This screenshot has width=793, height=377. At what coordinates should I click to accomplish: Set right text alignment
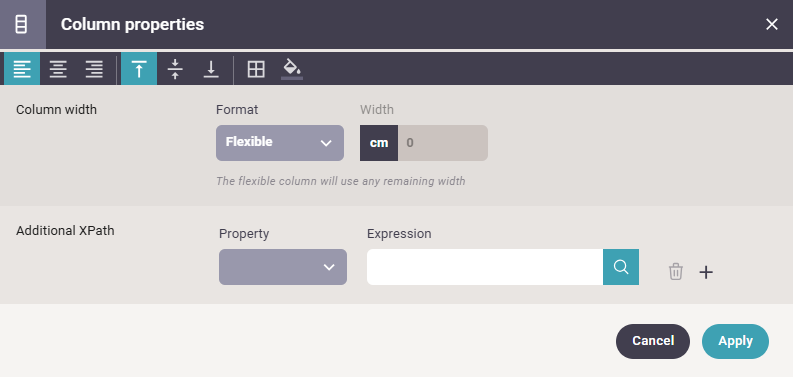click(x=94, y=69)
